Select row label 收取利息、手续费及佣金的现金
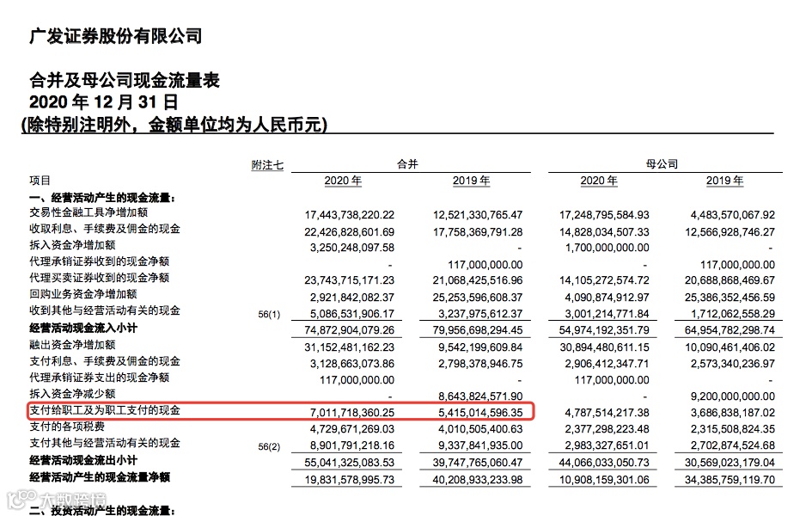The width and height of the screenshot is (812, 516). [x=105, y=229]
